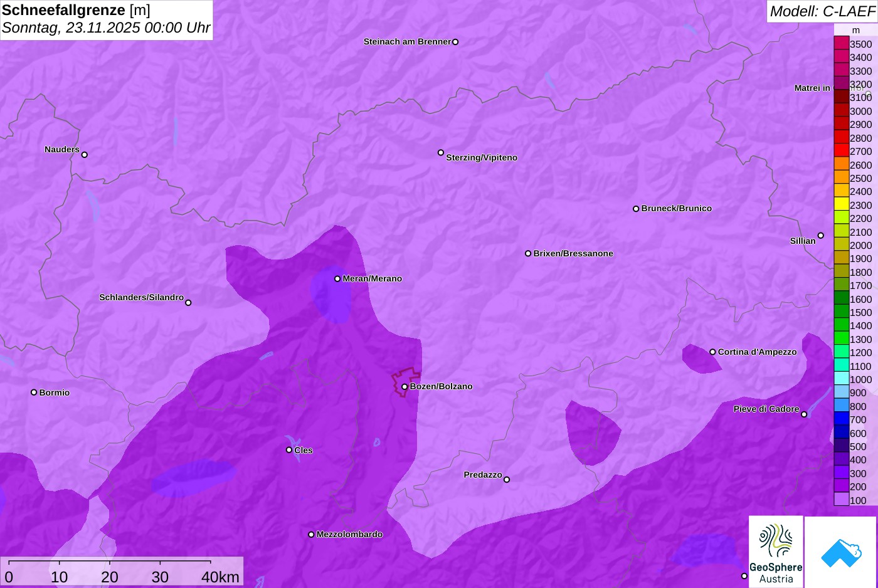Image resolution: width=878 pixels, height=588 pixels.
Task: Select the Schlanders/Silandro marker dot
Action: pos(188,303)
